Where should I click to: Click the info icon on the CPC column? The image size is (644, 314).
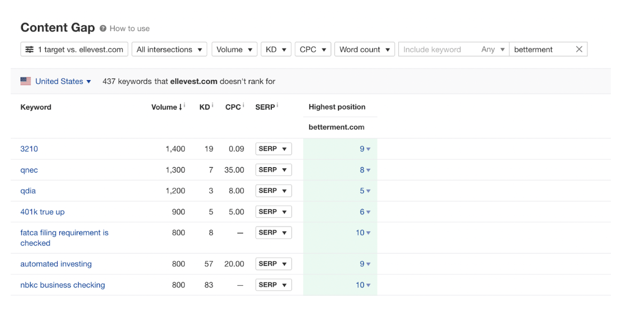pyautogui.click(x=243, y=104)
